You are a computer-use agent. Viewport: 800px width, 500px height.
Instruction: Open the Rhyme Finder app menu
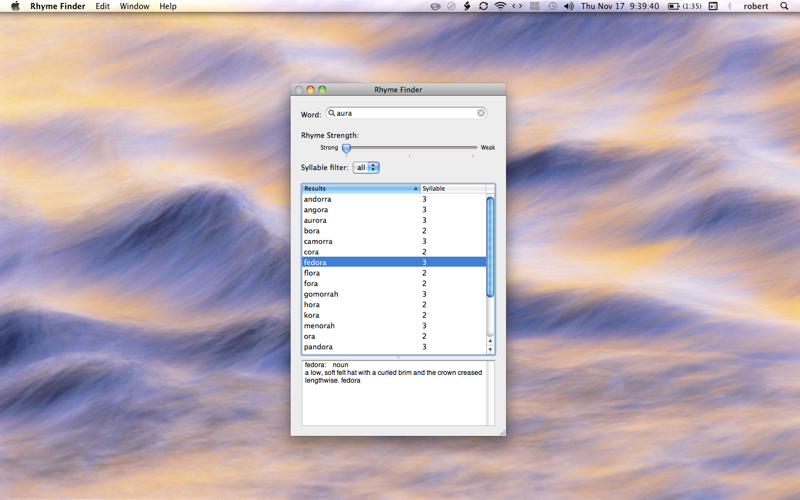(58, 6)
